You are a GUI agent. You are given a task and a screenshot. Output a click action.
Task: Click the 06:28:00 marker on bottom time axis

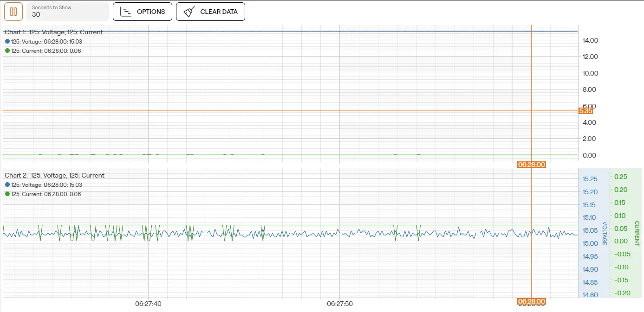[531, 302]
